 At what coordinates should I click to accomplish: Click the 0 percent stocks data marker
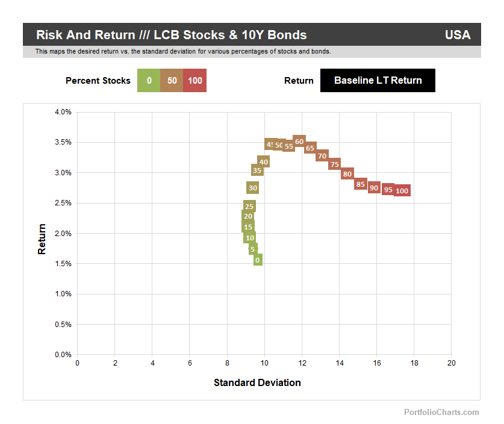258,260
